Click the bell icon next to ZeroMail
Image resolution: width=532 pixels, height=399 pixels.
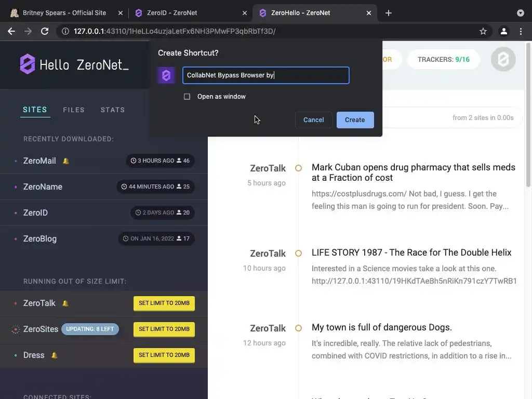click(66, 161)
